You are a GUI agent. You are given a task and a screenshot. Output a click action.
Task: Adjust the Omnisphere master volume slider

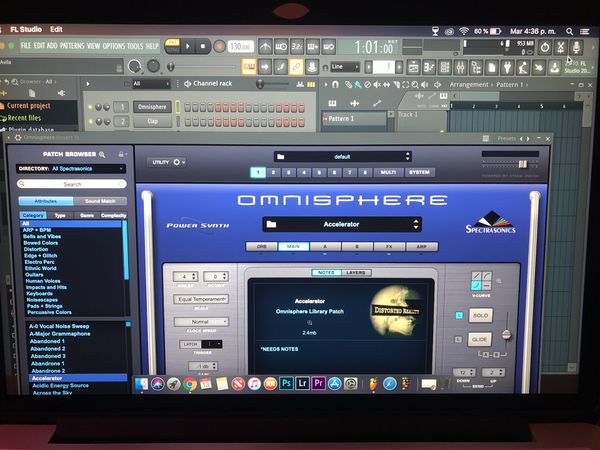click(522, 164)
